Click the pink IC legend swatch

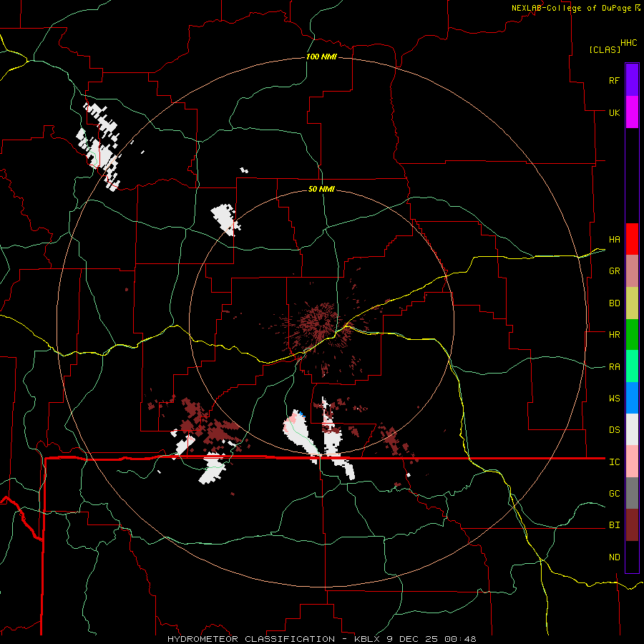632,462
